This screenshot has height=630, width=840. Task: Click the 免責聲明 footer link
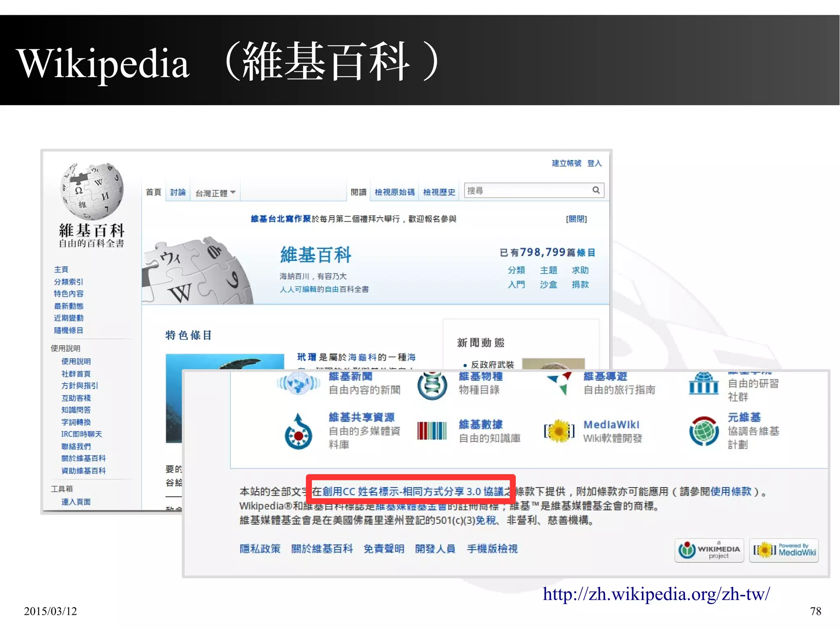pos(384,549)
